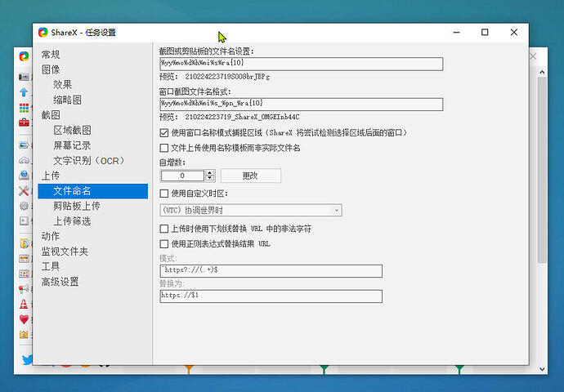Enable 使用正则表达式替换结果 URL checkbox
Screen dimensions: 564x392
point(164,244)
